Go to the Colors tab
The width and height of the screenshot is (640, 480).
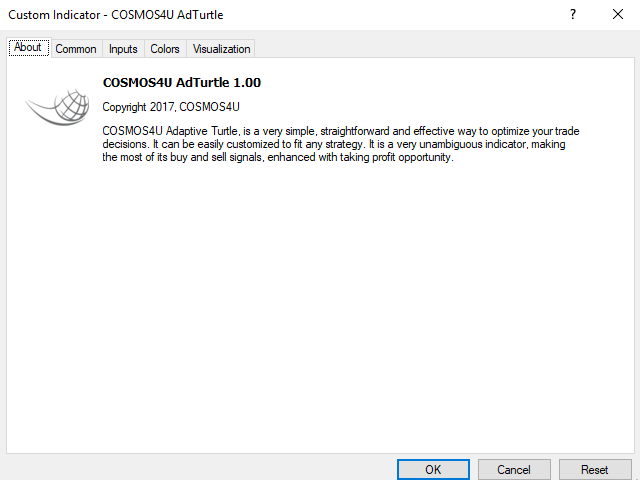pyautogui.click(x=165, y=49)
